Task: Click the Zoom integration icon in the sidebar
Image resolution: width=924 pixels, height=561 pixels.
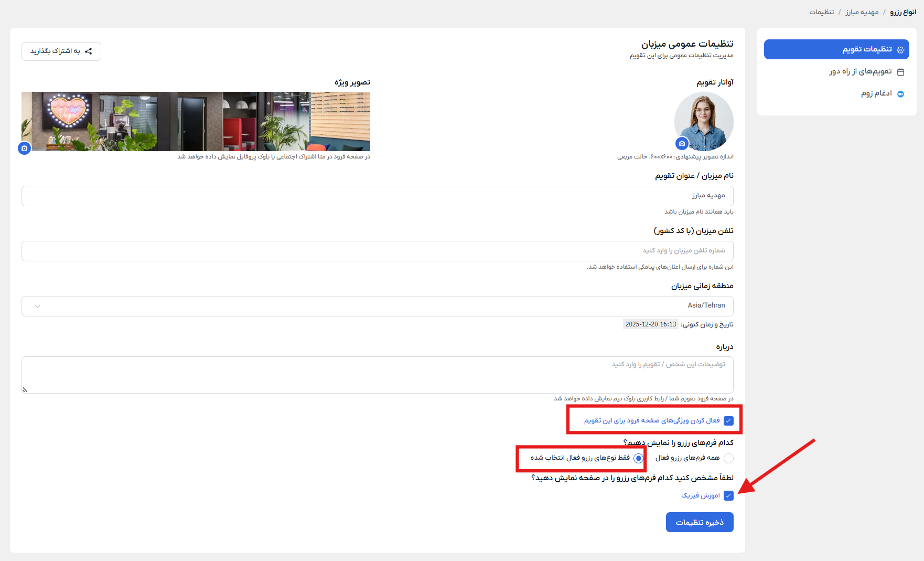Action: [900, 94]
